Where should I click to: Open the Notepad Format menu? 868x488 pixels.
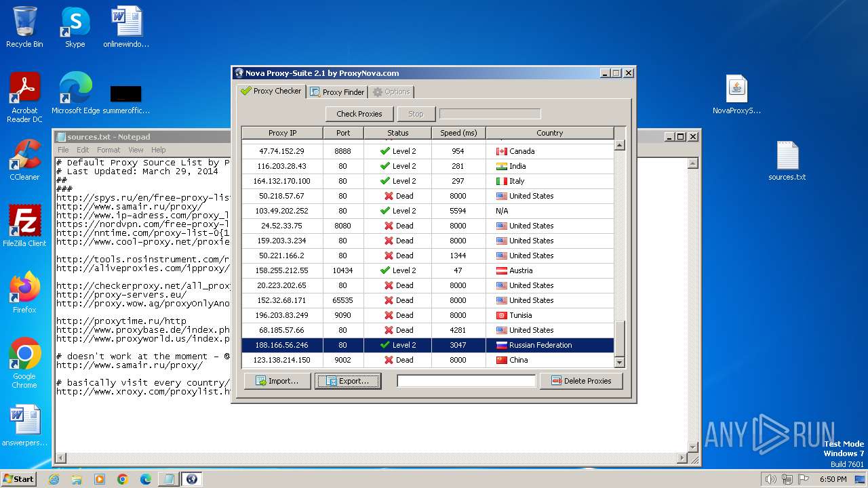[x=108, y=150]
